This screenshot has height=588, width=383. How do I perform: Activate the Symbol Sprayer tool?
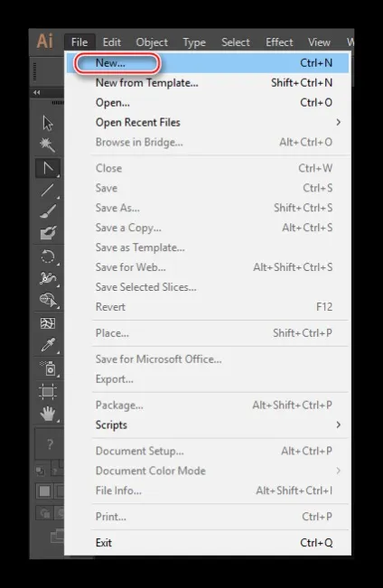[x=48, y=369]
